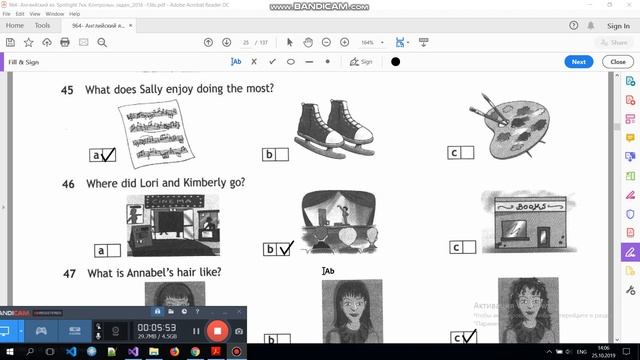Expand the left navigation pane arrow
The height and width of the screenshot is (360, 640).
(x=3, y=207)
